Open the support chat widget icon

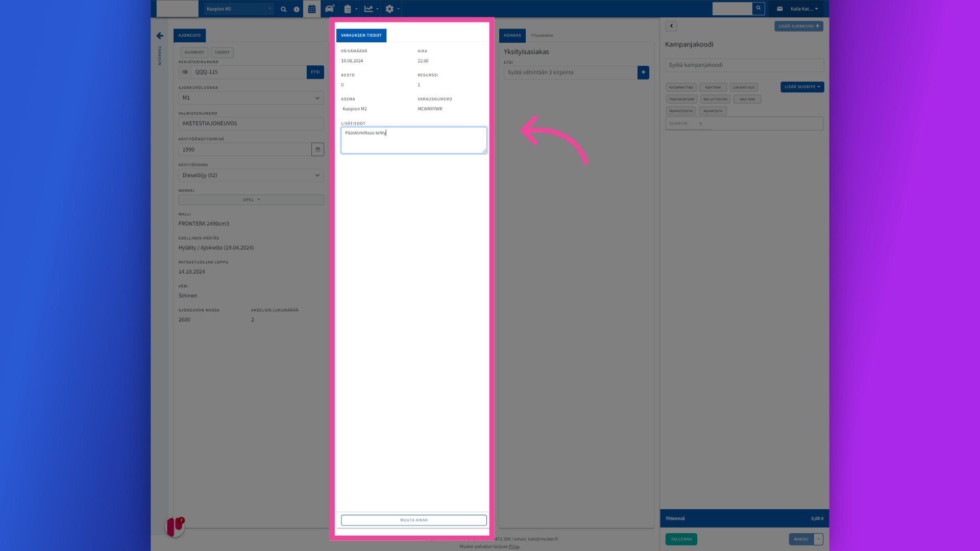175,526
